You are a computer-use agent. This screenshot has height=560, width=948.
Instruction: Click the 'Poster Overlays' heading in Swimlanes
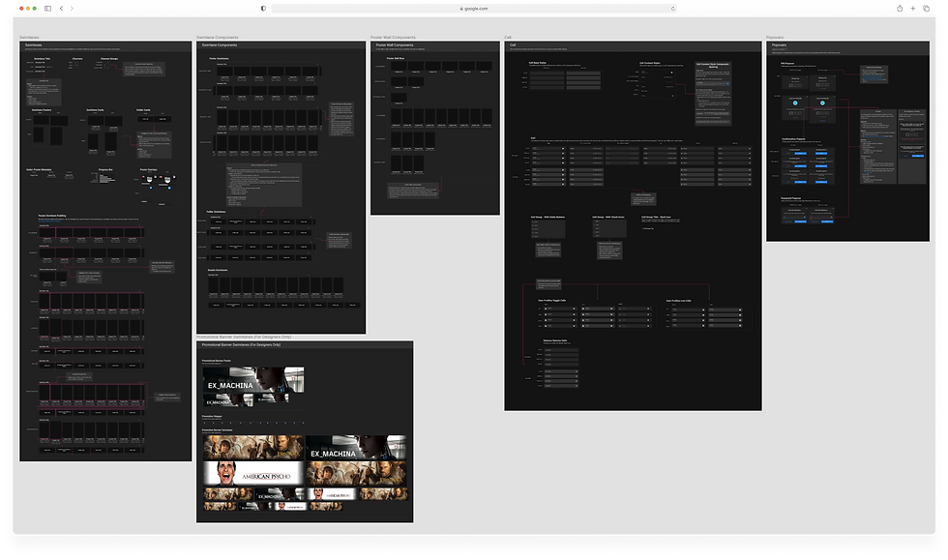pyautogui.click(x=148, y=169)
